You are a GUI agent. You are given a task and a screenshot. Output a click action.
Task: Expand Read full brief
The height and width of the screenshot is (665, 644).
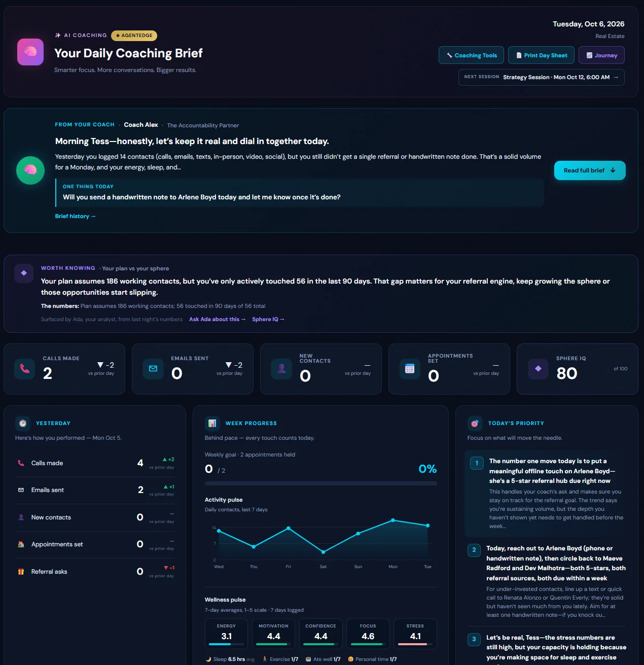(590, 170)
